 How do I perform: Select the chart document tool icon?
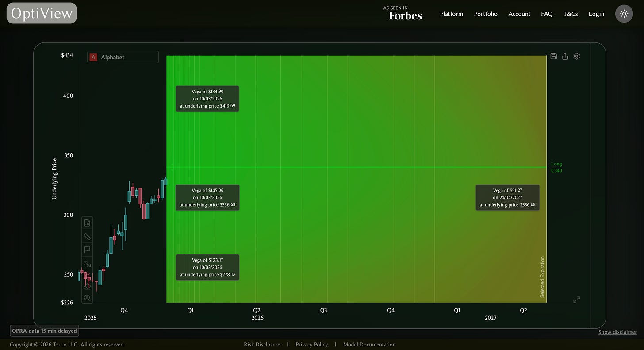pos(87,223)
